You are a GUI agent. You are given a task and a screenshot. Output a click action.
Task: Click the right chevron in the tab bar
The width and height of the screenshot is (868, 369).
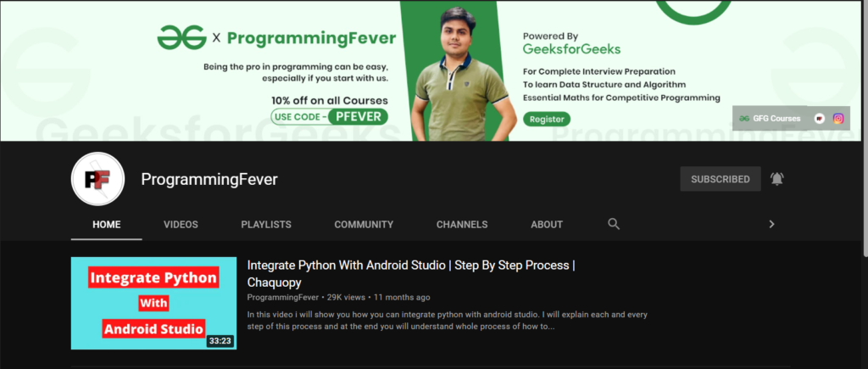point(771,224)
